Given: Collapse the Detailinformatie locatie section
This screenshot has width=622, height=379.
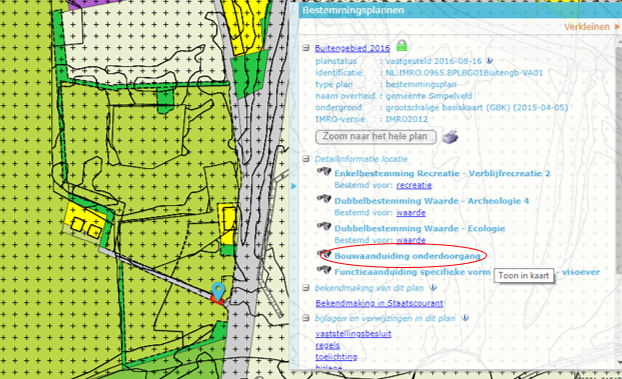Looking at the screenshot, I should (305, 159).
